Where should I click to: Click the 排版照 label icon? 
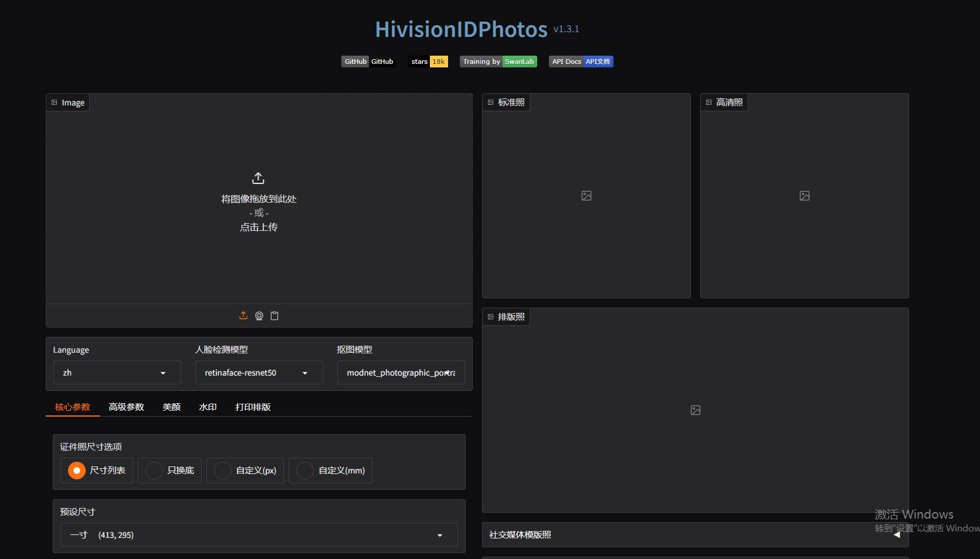491,317
